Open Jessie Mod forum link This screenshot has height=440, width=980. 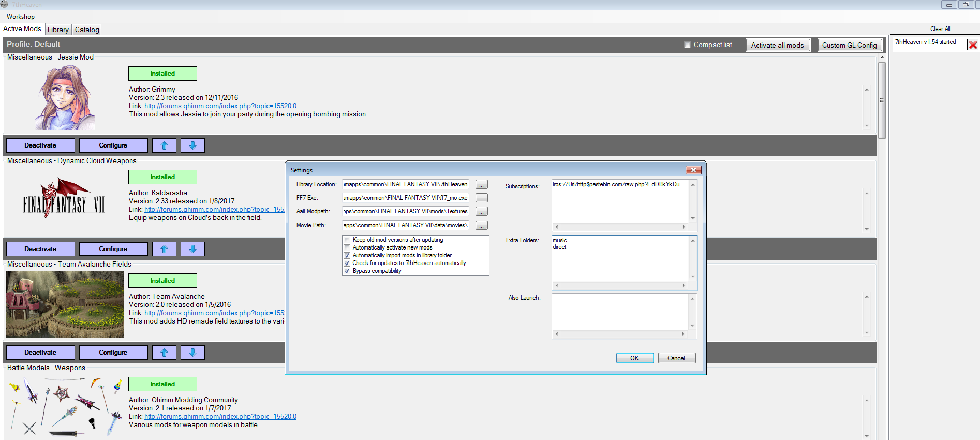220,106
